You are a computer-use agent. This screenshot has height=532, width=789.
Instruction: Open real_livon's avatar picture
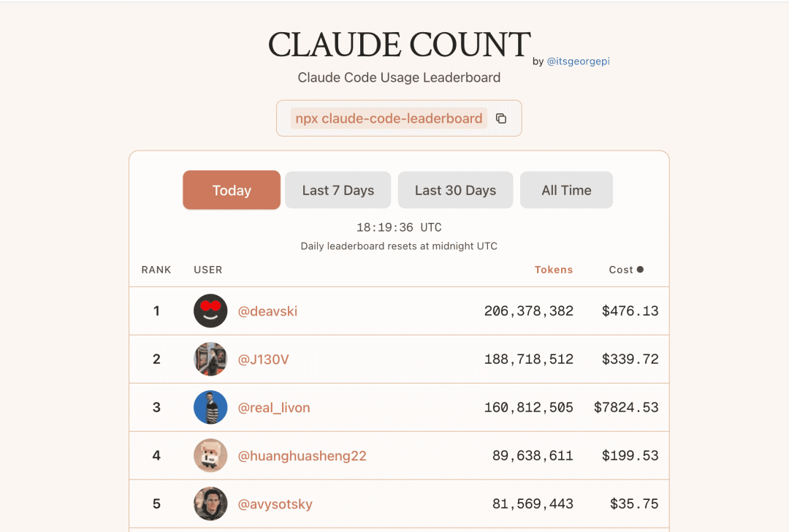click(210, 407)
